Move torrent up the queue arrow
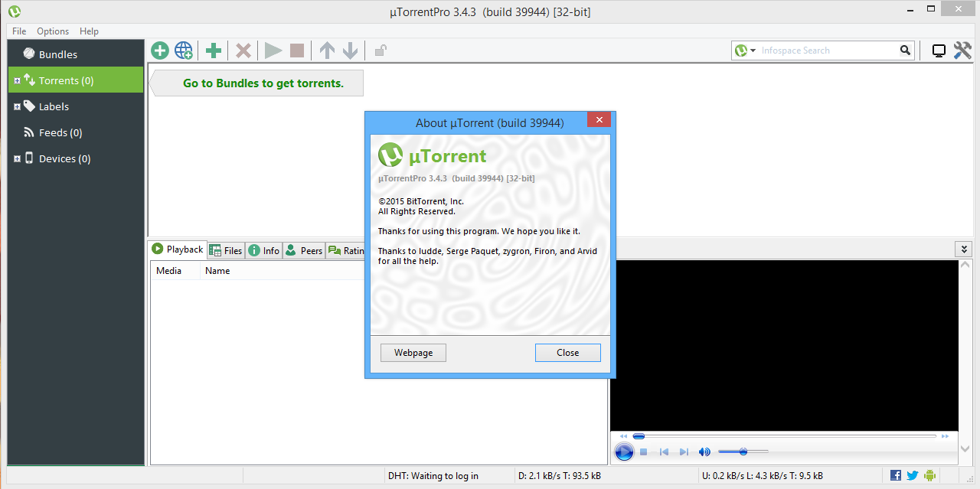Viewport: 980px width, 489px height. pos(327,51)
